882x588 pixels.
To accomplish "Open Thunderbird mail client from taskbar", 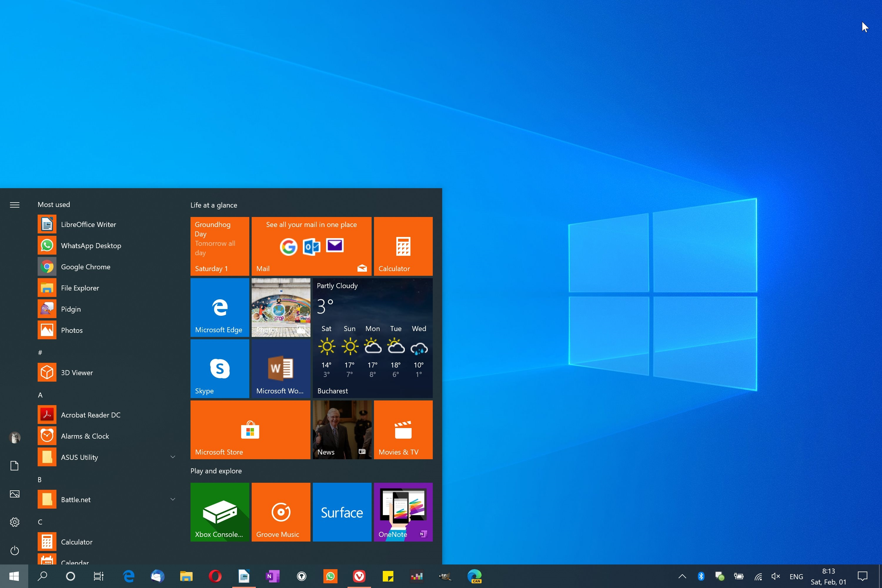I will 157,576.
